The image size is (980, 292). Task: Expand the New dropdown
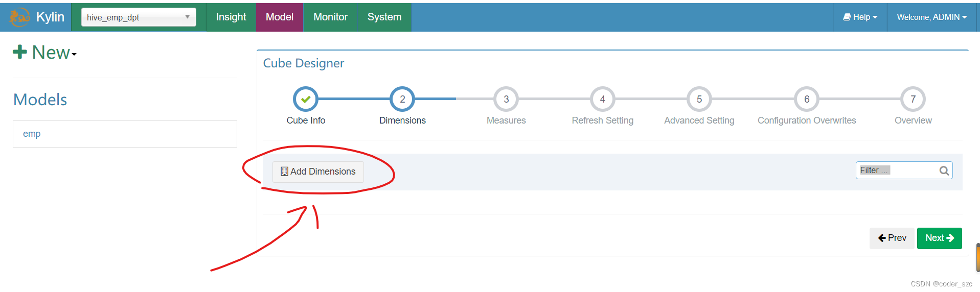45,52
